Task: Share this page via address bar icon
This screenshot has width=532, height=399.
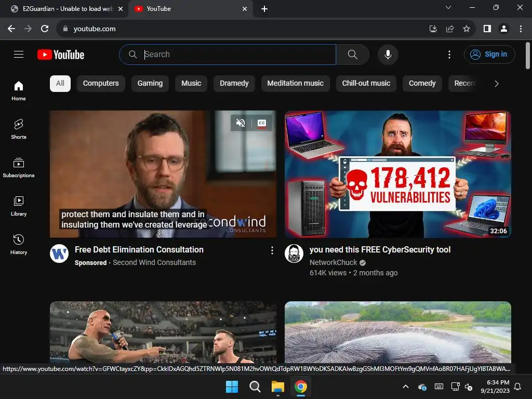Action: tap(450, 29)
